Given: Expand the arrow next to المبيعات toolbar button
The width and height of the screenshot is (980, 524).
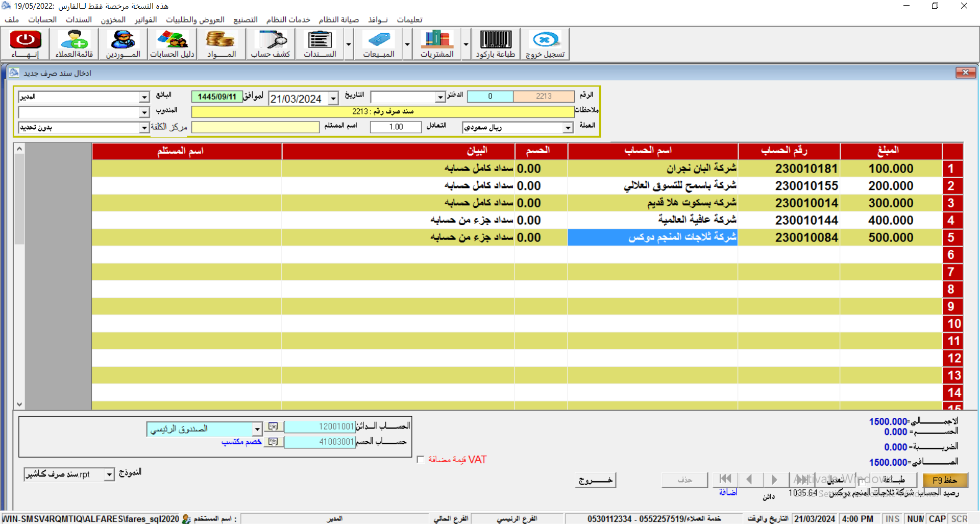Looking at the screenshot, I should tap(407, 44).
